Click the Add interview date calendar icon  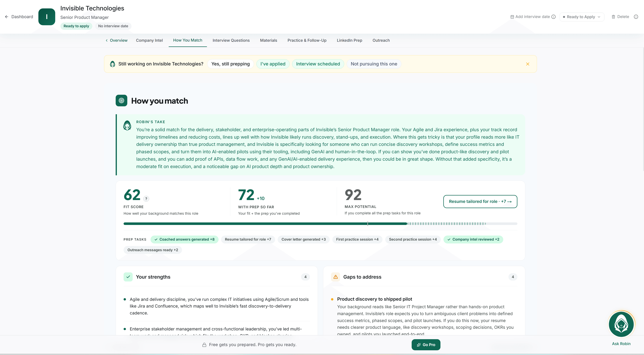(512, 17)
